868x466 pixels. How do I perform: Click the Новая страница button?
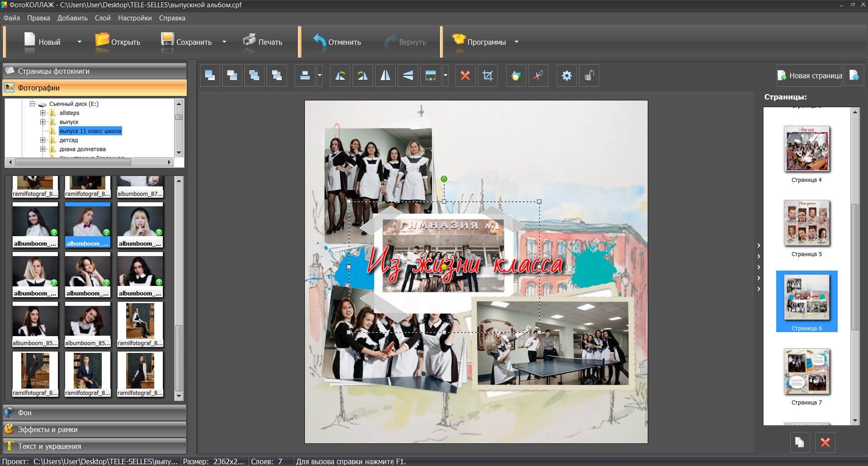point(809,76)
